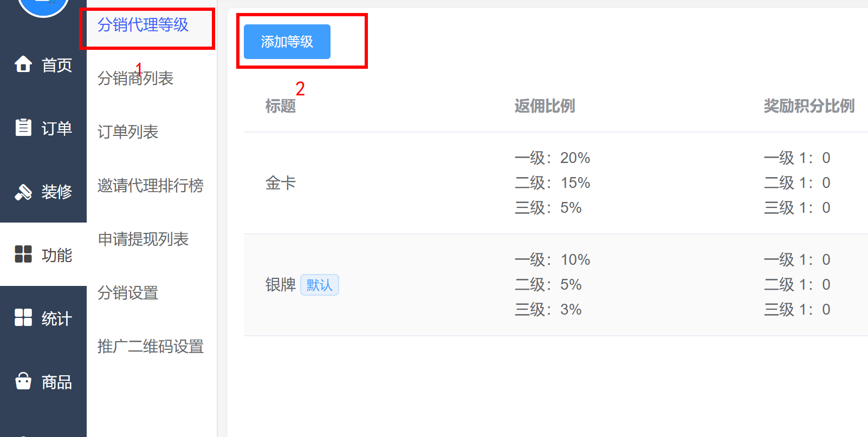This screenshot has width=868, height=437.
Task: Open the 分销商列表 submenu item
Action: coord(135,79)
